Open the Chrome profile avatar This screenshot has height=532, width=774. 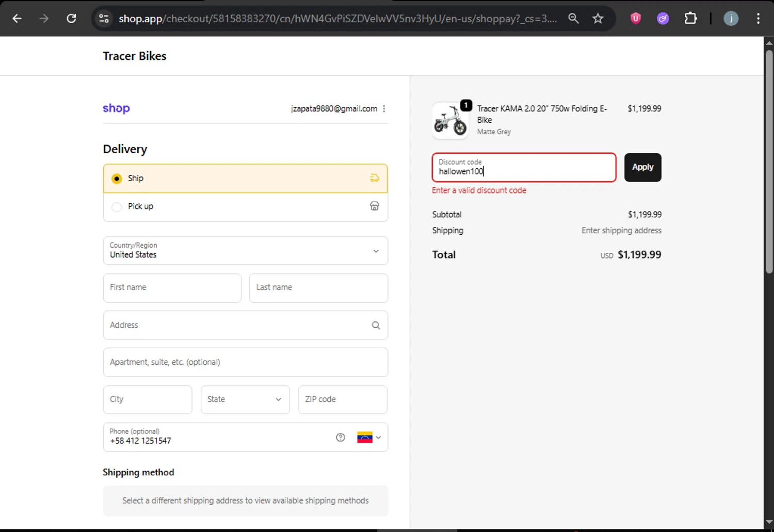point(731,19)
